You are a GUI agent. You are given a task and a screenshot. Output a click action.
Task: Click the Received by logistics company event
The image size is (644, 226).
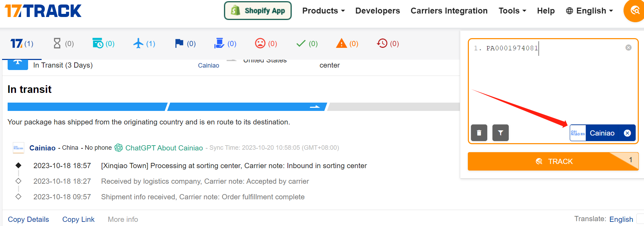click(171, 181)
